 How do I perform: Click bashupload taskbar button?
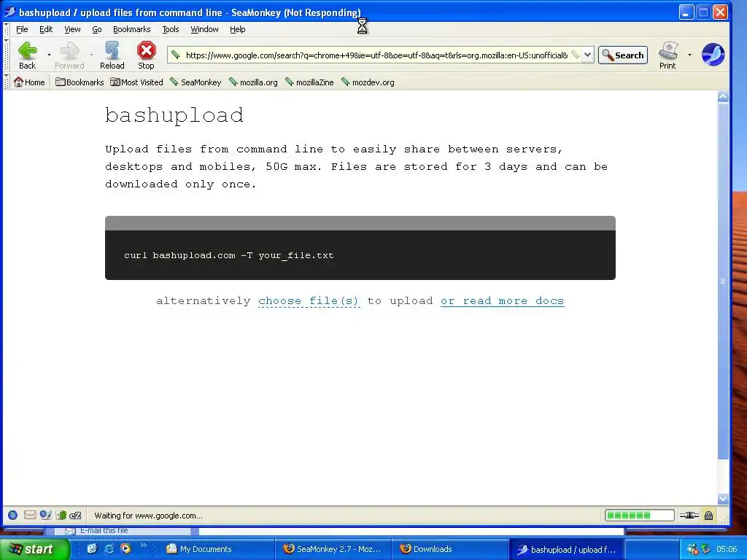(x=566, y=549)
